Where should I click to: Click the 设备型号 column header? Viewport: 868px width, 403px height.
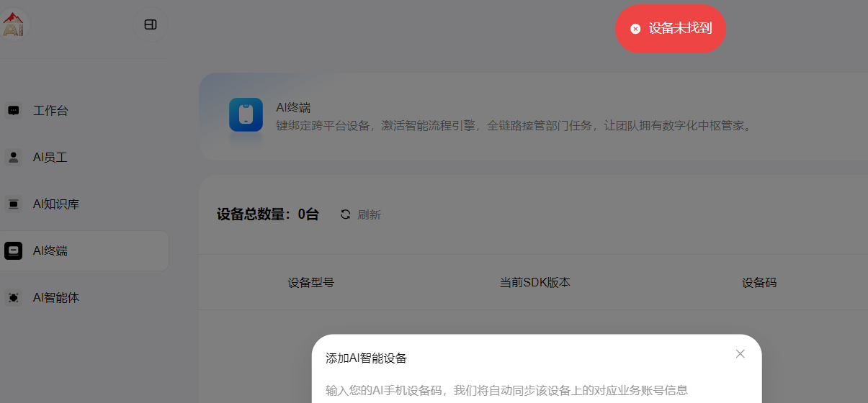click(x=310, y=283)
